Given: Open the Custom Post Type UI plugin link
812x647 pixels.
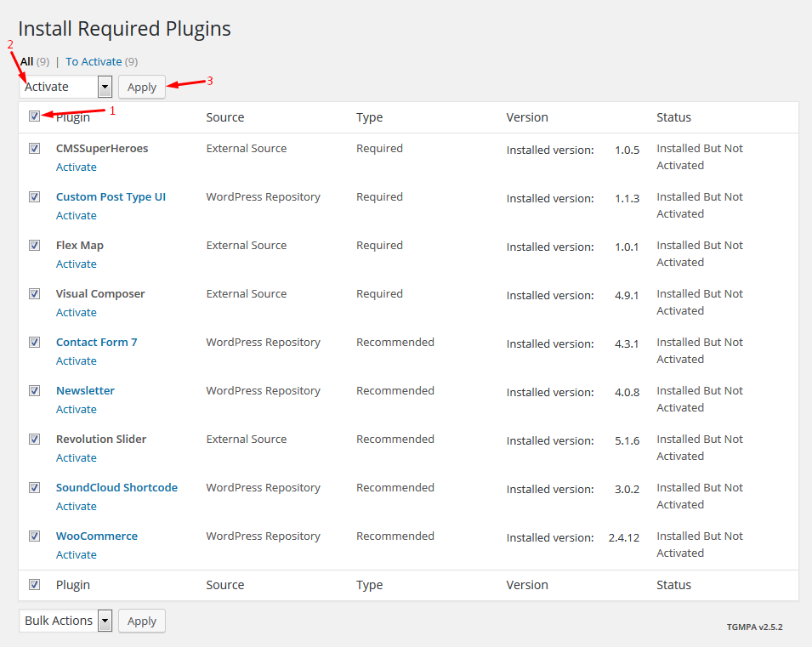Looking at the screenshot, I should pos(111,197).
